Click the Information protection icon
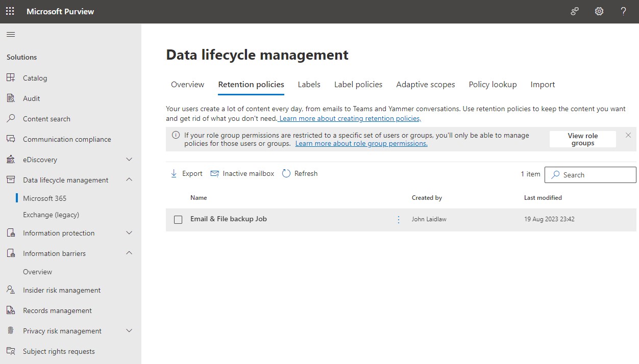The width and height of the screenshot is (639, 364). pyautogui.click(x=11, y=232)
